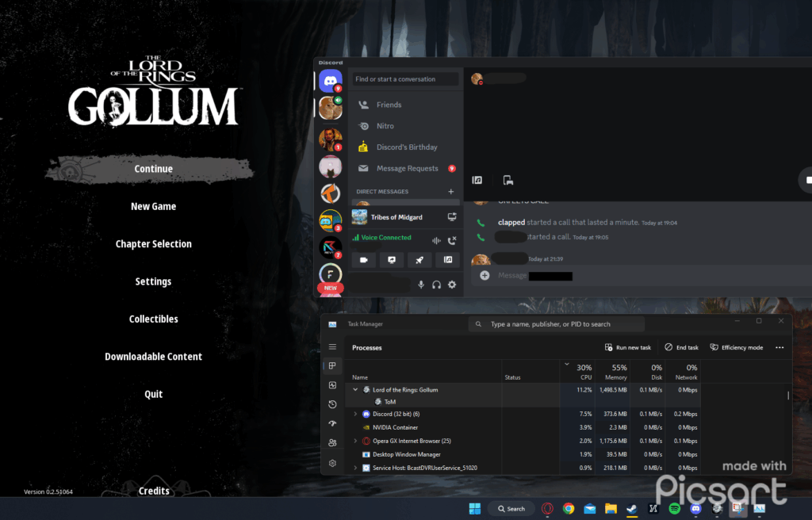Open Discord Direct Messages home icon
The image size is (812, 520).
coord(331,81)
